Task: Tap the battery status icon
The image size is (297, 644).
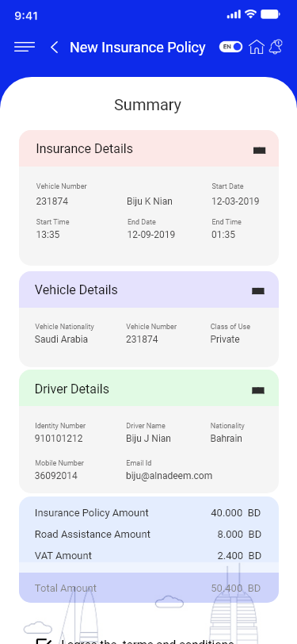Action: pos(270,15)
